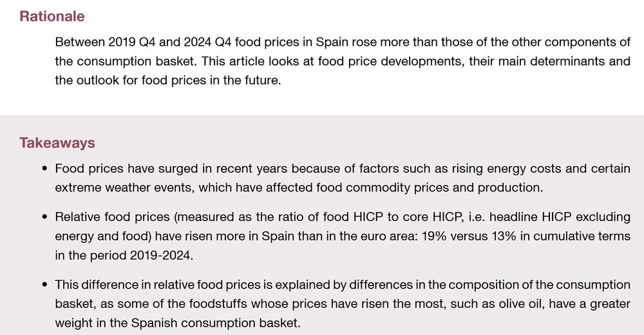644x335 pixels.
Task: Click the first bullet point marker under Takeaways
Action: [x=45, y=169]
